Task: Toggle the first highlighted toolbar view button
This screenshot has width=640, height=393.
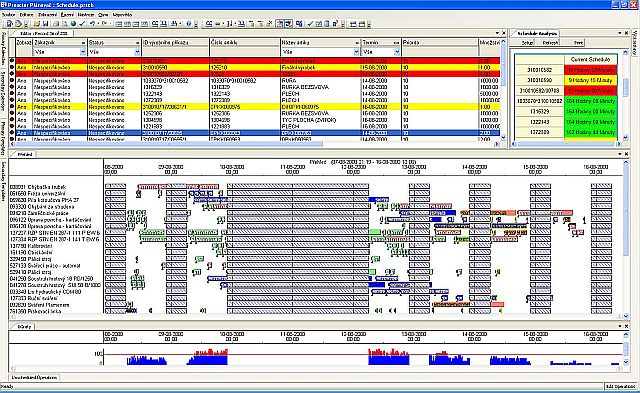Action: [x=280, y=24]
